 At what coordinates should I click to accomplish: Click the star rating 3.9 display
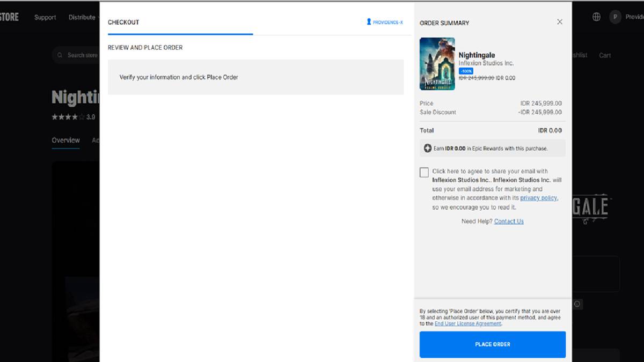point(73,117)
